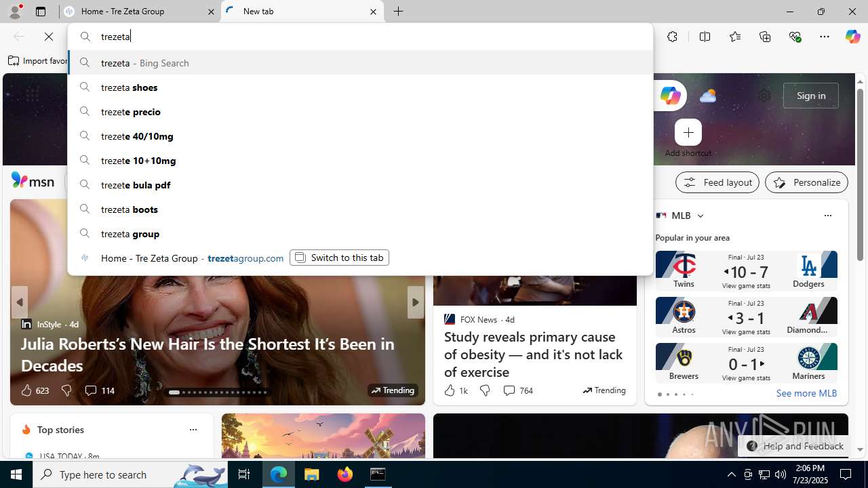
Task: Add shortcut with plus tile
Action: point(688,132)
